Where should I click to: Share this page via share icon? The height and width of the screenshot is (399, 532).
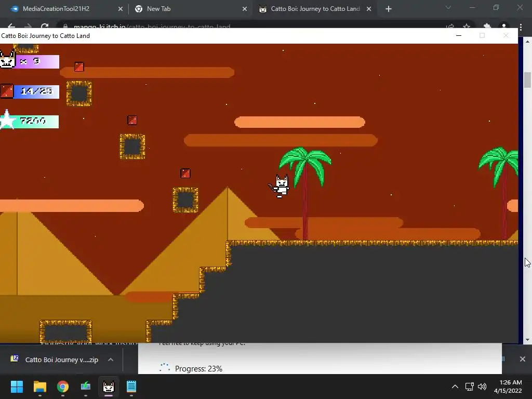(450, 26)
